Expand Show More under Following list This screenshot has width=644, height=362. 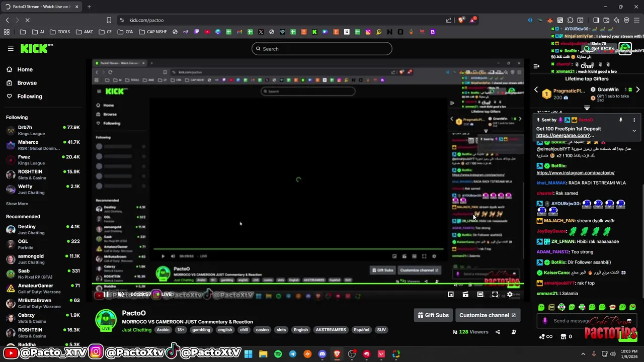pos(17,204)
